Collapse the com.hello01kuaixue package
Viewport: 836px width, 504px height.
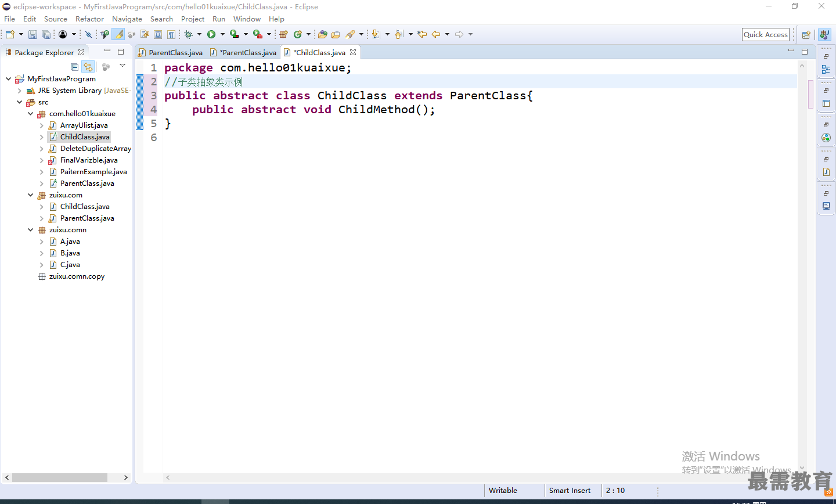pyautogui.click(x=30, y=114)
